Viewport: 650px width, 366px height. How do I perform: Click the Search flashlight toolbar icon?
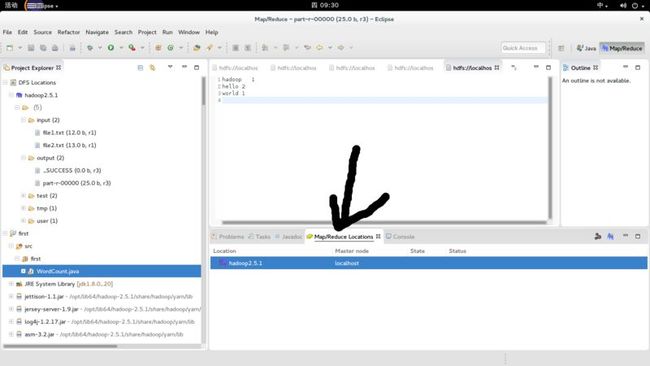pyautogui.click(x=210, y=48)
